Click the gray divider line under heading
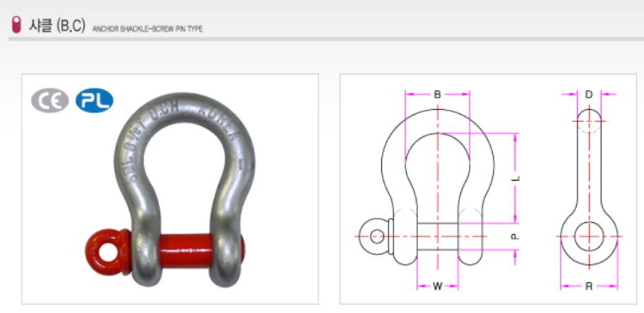 point(326,39)
